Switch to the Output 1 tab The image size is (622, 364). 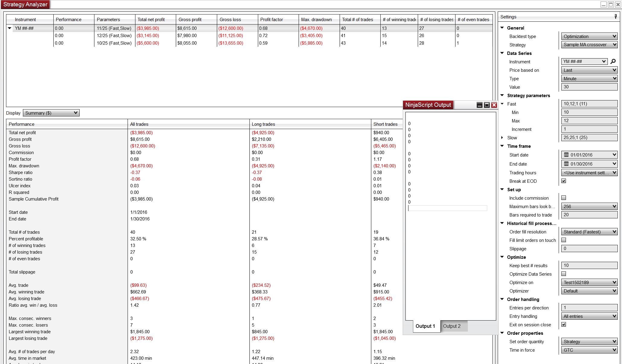pos(425,326)
